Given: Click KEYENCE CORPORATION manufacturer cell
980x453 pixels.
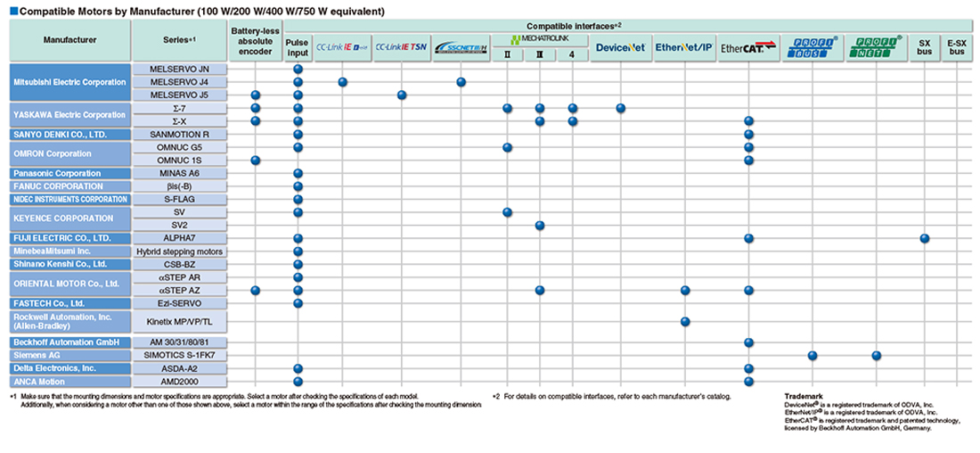Looking at the screenshot, I should [x=70, y=218].
